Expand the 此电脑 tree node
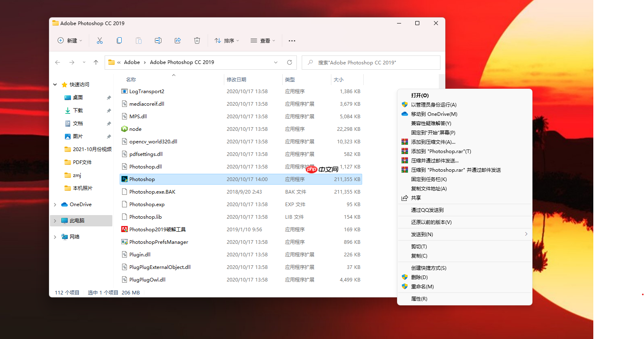 [x=55, y=221]
